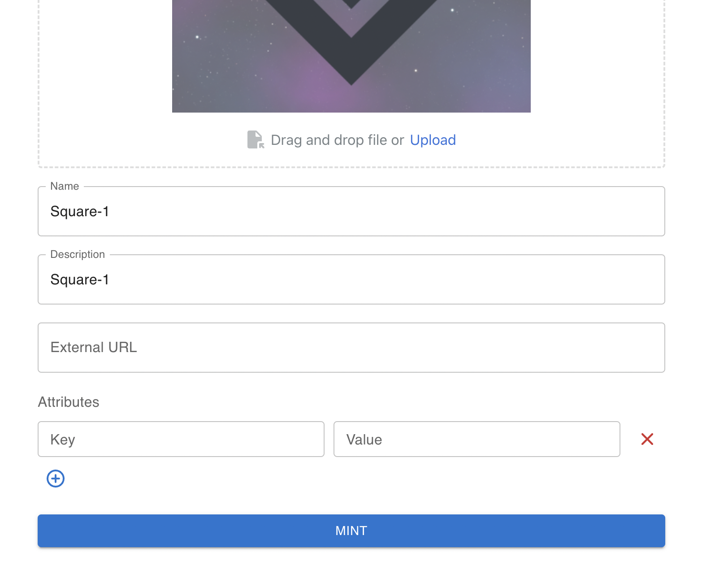Add a new attribute with plus icon
Image resolution: width=728 pixels, height=566 pixels.
click(x=56, y=479)
